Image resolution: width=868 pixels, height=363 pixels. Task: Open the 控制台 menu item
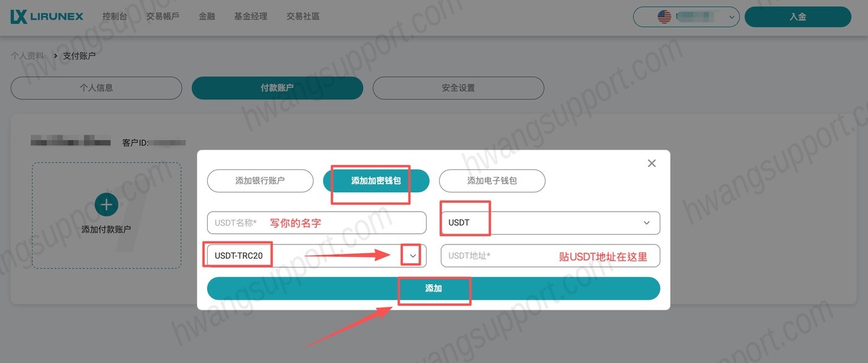(x=115, y=17)
